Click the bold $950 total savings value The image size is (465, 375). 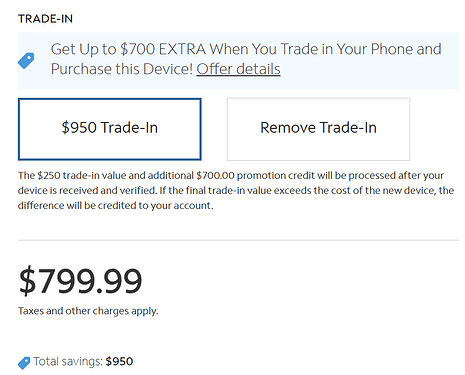click(119, 361)
